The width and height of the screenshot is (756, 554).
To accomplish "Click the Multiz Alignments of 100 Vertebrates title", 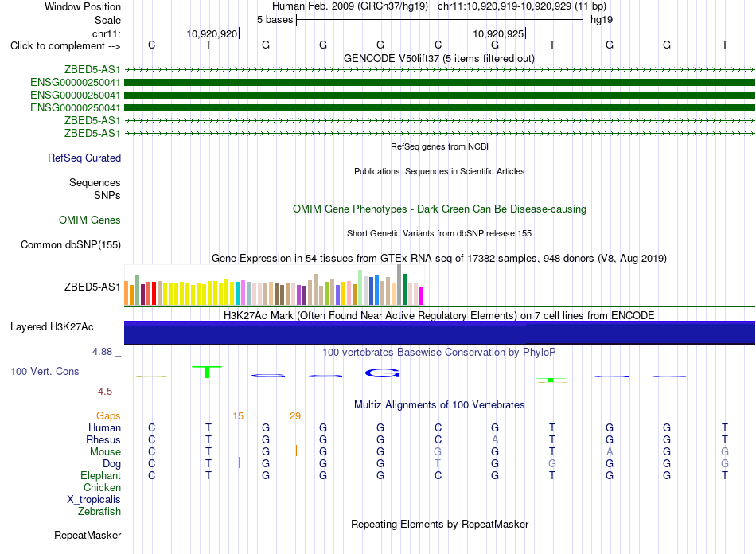I will pyautogui.click(x=439, y=404).
